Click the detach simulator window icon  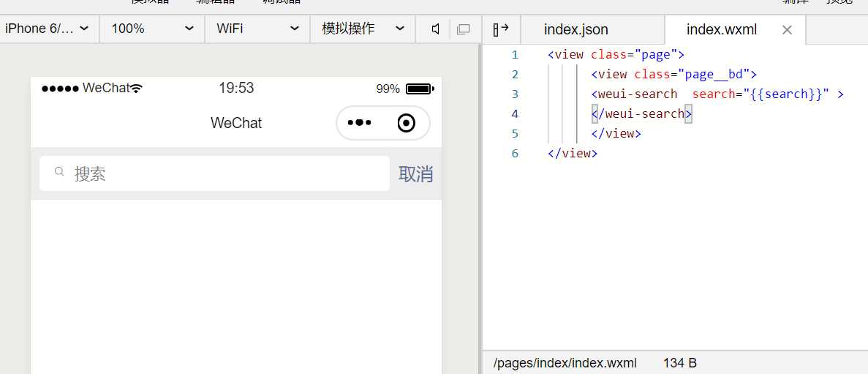[464, 29]
